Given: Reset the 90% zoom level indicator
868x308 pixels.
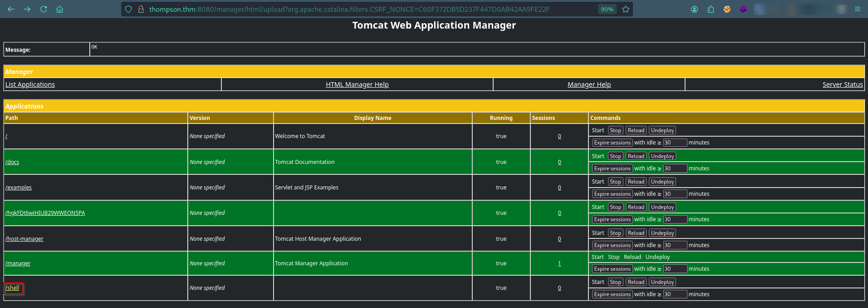Looking at the screenshot, I should (x=607, y=9).
